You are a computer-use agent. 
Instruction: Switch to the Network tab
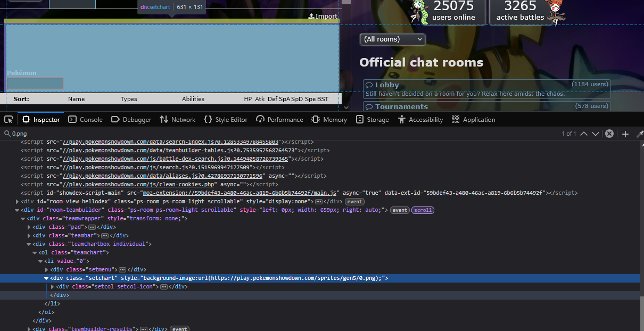[x=177, y=120]
